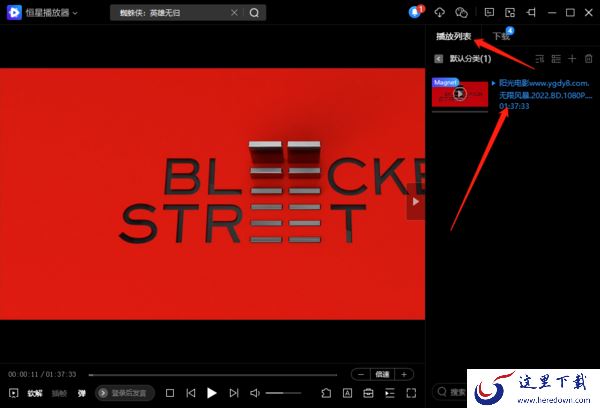Click the 倍速 speed button

[382, 374]
